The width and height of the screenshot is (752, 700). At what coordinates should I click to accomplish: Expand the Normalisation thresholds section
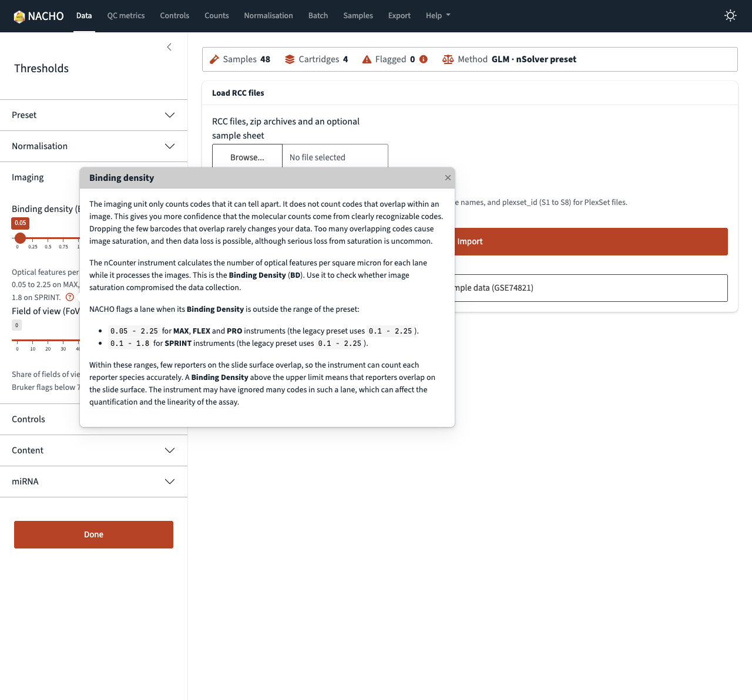93,146
